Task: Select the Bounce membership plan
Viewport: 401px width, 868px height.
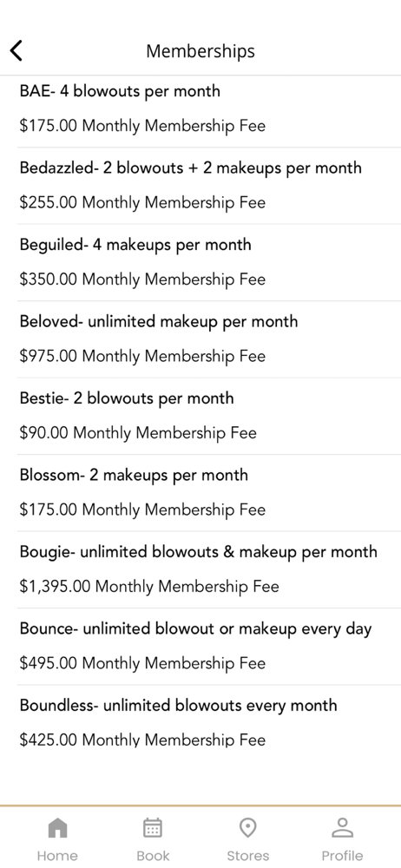Action: pyautogui.click(x=200, y=647)
